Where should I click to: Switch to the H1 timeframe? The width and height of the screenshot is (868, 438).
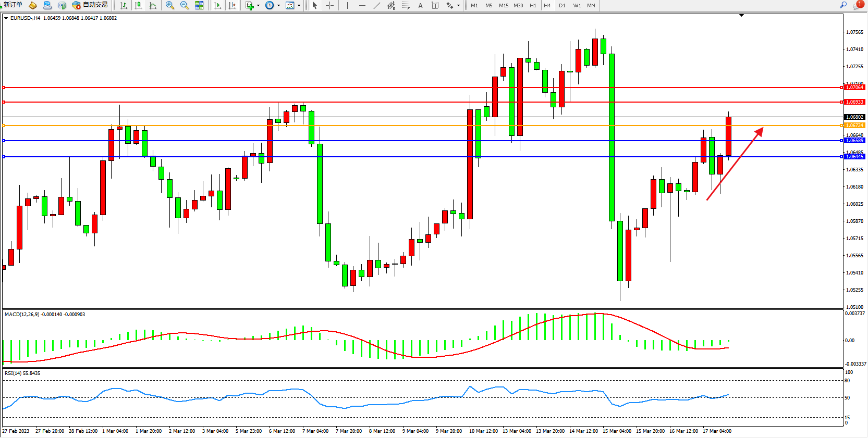[533, 5]
